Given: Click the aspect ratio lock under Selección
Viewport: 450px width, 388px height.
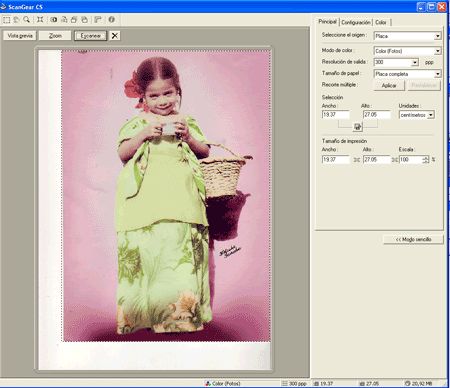Looking at the screenshot, I should tap(357, 127).
